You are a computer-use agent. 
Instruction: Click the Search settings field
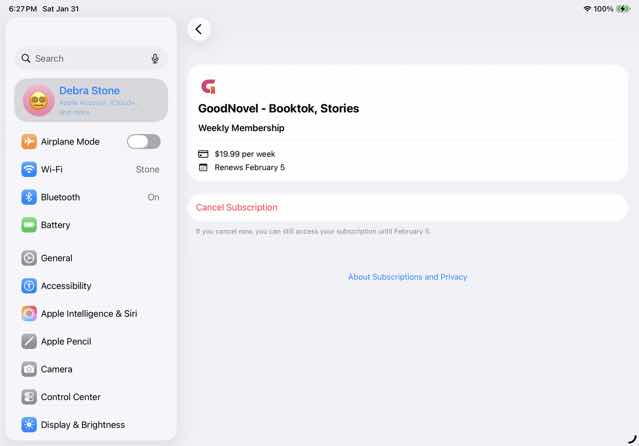point(85,59)
